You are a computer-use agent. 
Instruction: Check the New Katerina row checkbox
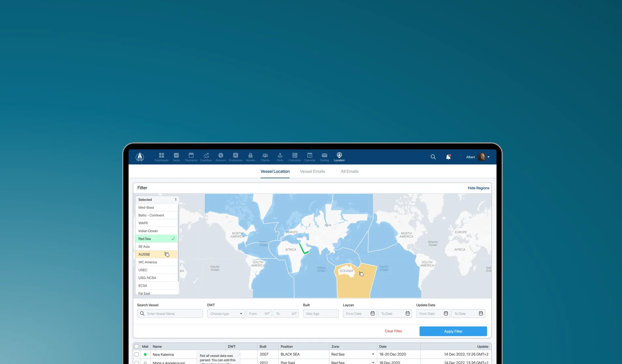(137, 354)
